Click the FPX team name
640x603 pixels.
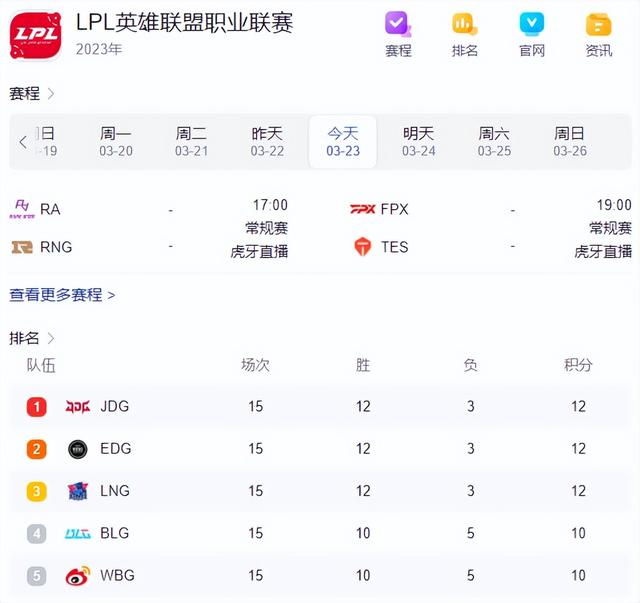point(394,209)
